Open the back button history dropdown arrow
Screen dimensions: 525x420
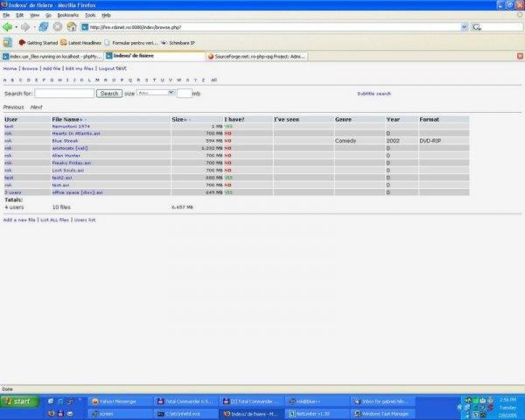click(x=16, y=27)
